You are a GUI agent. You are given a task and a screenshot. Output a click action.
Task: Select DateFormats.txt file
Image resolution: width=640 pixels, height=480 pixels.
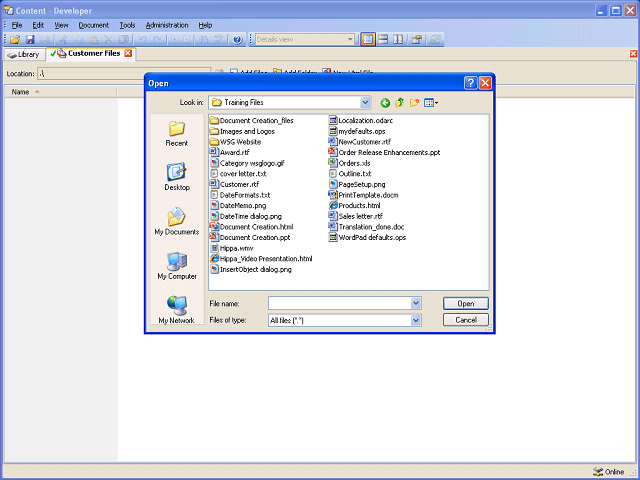240,195
